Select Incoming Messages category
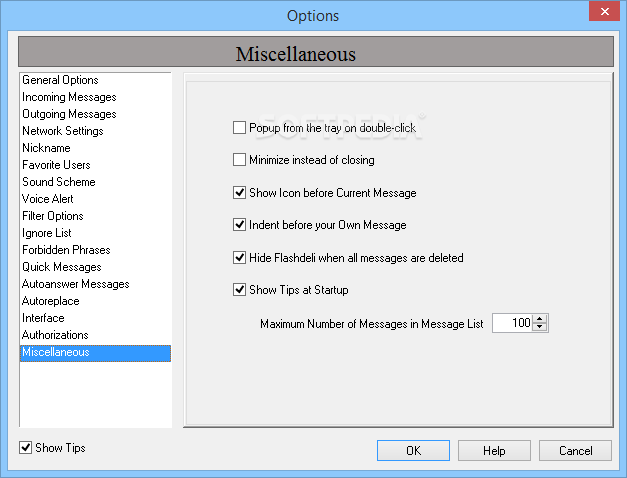Viewport: 627px width, 478px height. click(95, 97)
